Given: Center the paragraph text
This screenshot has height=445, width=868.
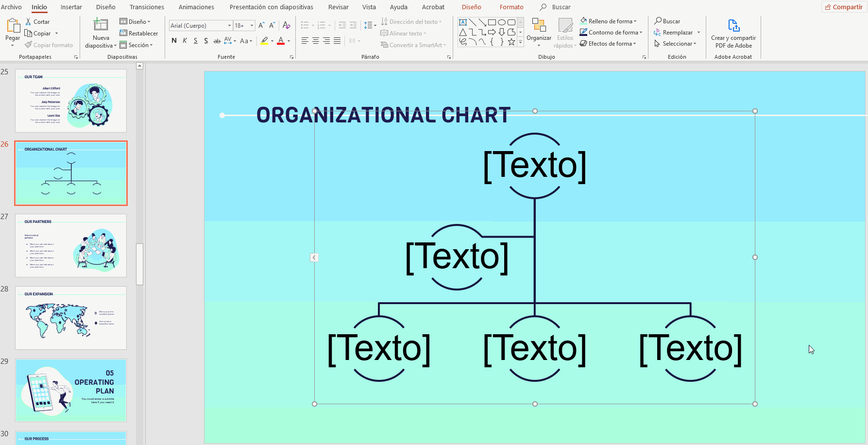Looking at the screenshot, I should [316, 41].
